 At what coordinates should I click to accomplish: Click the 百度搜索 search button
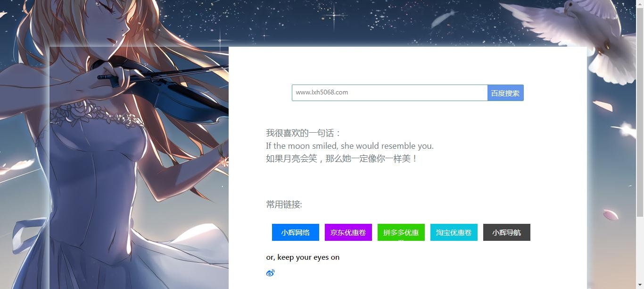coord(505,93)
